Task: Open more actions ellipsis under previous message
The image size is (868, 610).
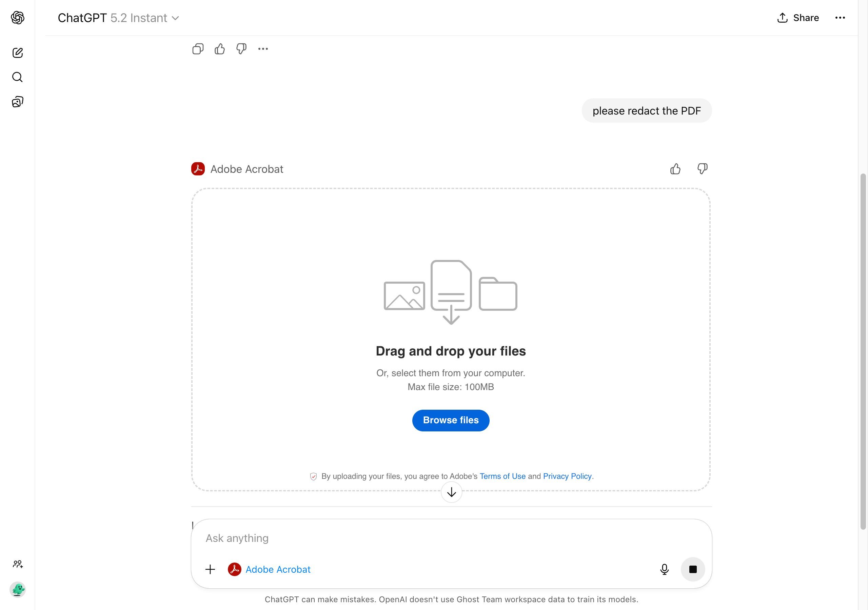Action: point(263,49)
